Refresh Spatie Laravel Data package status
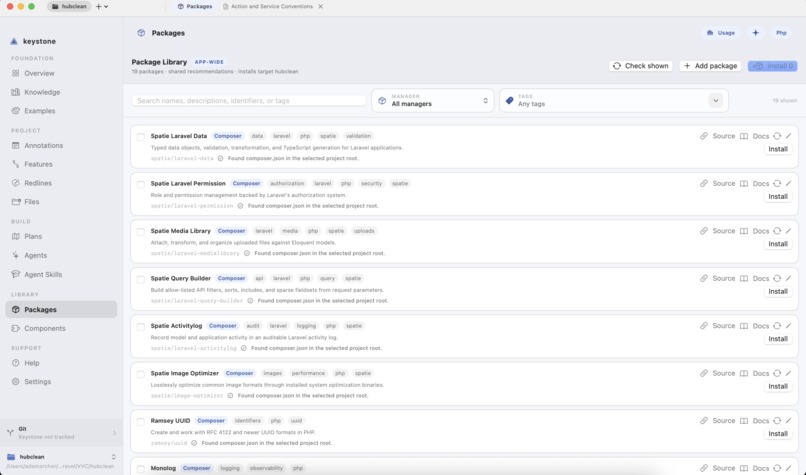806x475 pixels. click(x=777, y=136)
